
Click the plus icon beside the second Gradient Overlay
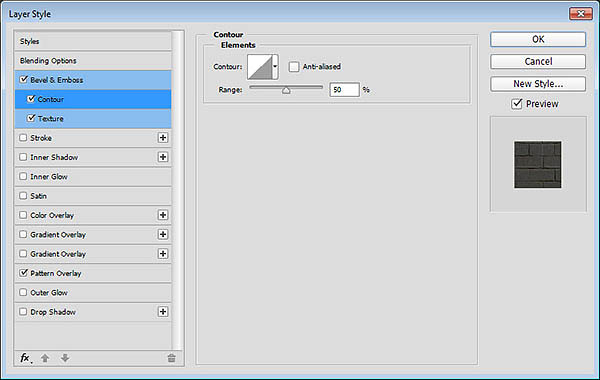click(163, 254)
